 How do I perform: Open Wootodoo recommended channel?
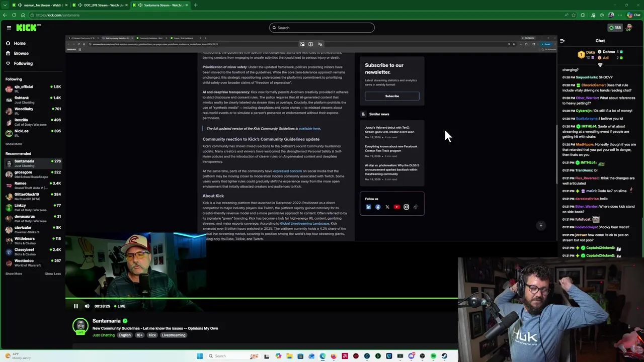pos(33,263)
